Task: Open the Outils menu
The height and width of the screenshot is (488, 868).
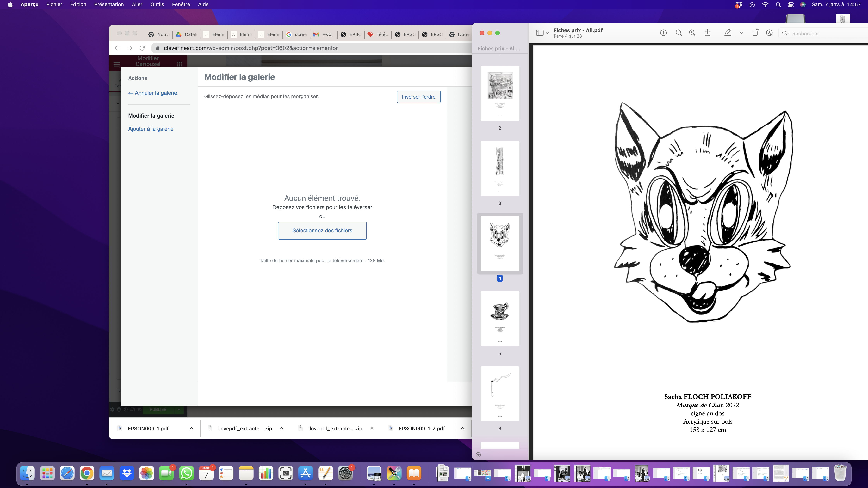Action: click(157, 4)
